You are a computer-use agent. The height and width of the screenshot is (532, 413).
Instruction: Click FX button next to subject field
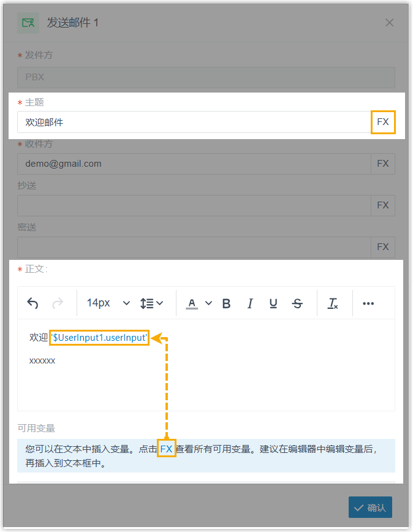pos(383,122)
